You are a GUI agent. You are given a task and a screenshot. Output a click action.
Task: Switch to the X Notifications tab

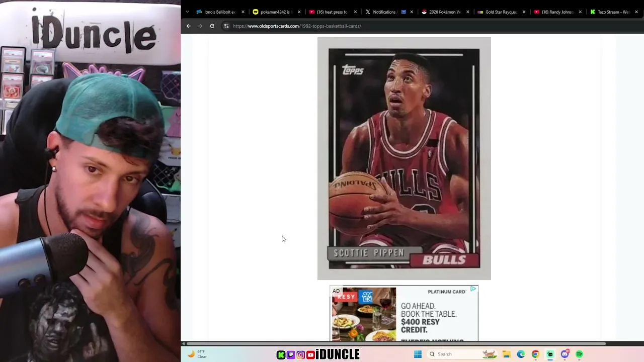click(388, 12)
